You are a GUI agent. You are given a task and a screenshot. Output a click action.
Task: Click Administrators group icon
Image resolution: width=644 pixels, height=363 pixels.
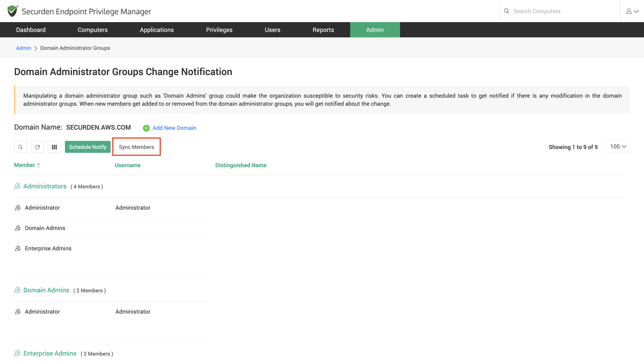pyautogui.click(x=17, y=186)
